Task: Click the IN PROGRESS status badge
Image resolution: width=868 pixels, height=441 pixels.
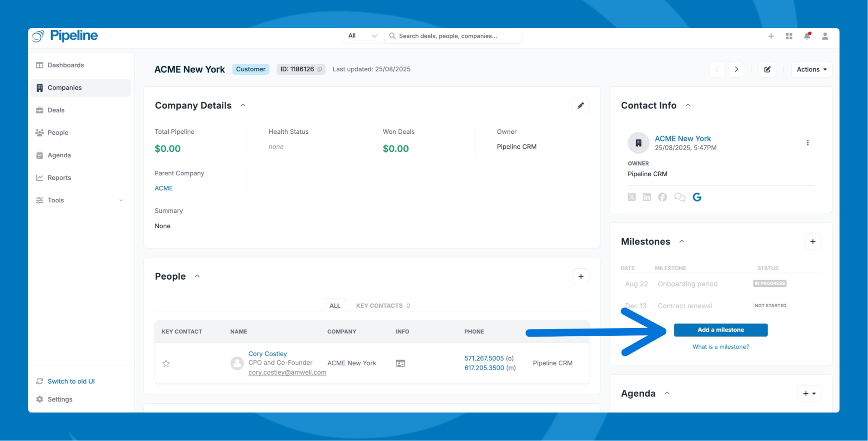Action: (x=769, y=283)
